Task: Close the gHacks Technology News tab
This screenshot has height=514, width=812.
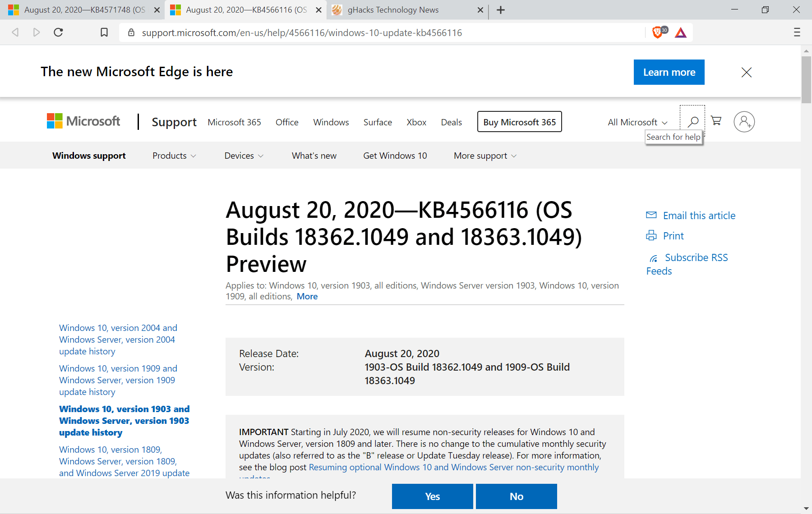Action: coord(480,10)
